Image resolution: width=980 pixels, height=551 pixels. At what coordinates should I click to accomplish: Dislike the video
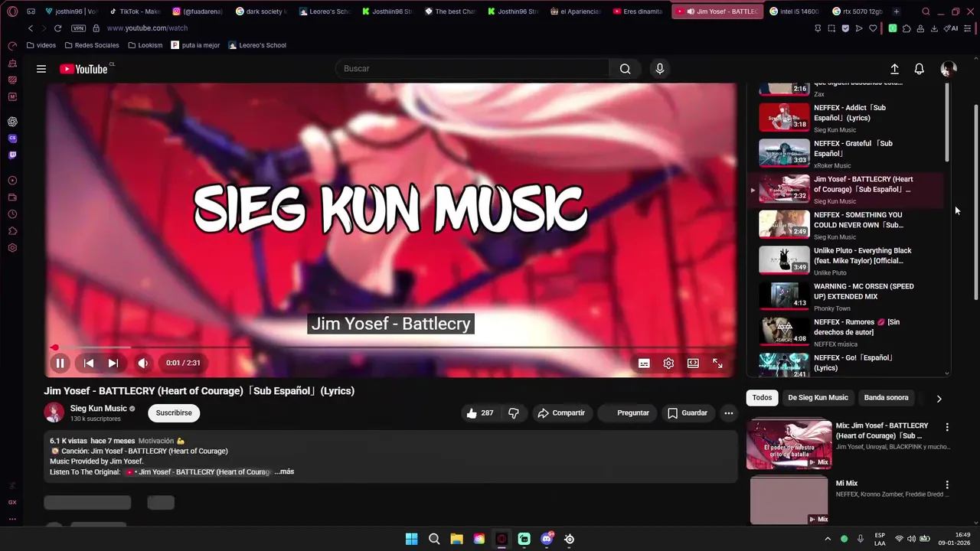point(514,413)
